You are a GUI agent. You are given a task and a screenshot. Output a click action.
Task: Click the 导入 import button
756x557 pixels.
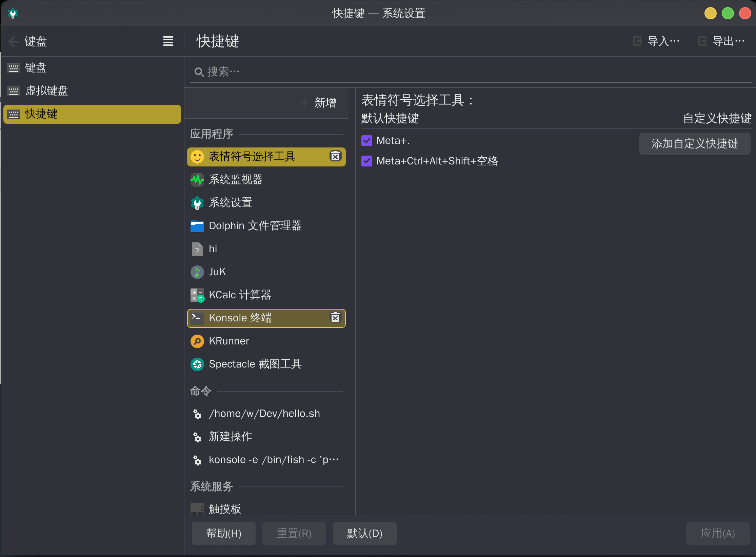coord(656,41)
